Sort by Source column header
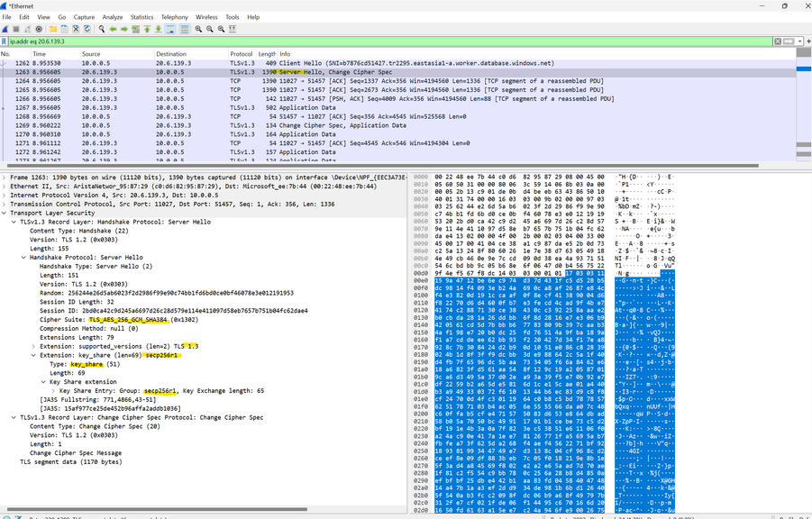Image resolution: width=812 pixels, height=519 pixels. pyautogui.click(x=117, y=54)
